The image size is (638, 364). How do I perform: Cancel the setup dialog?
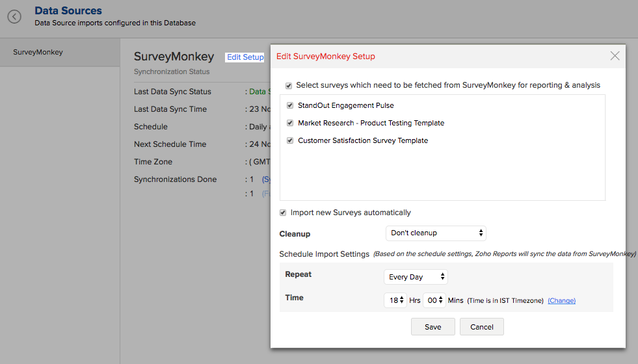click(x=482, y=326)
